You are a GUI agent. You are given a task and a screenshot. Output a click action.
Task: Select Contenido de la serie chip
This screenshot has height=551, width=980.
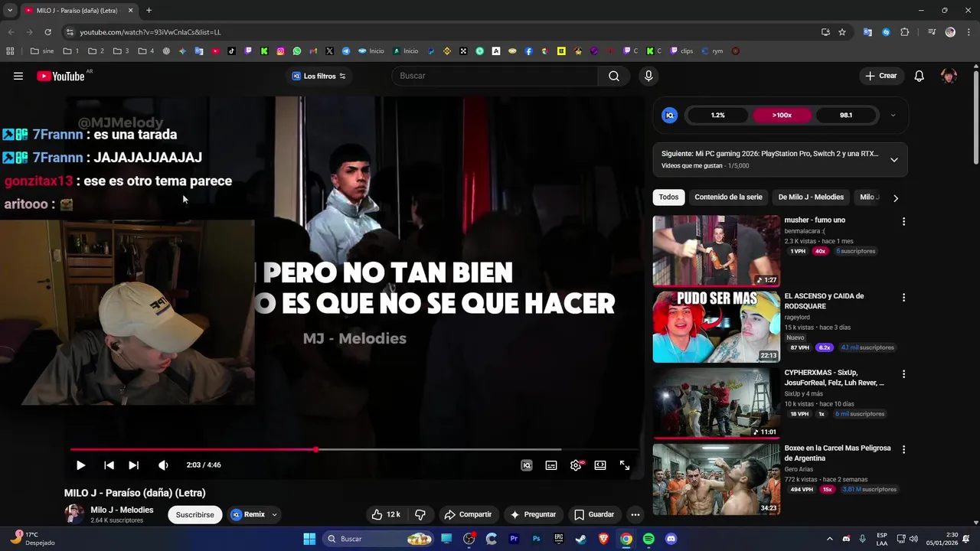pyautogui.click(x=728, y=197)
